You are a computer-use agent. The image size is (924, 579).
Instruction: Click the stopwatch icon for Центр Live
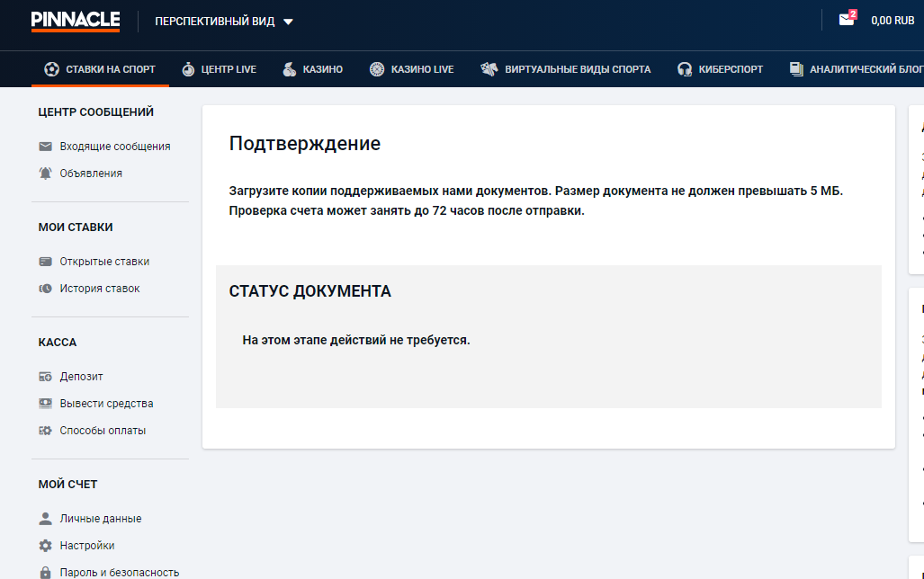(x=188, y=69)
